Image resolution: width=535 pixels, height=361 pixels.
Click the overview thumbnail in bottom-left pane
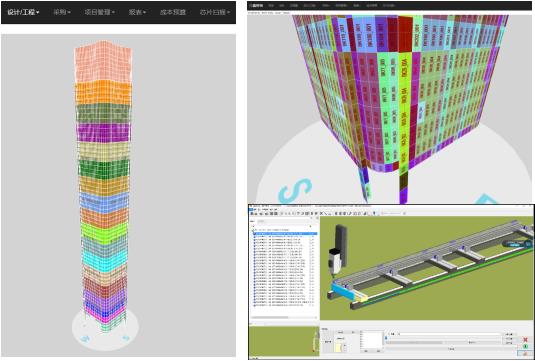(x=284, y=341)
